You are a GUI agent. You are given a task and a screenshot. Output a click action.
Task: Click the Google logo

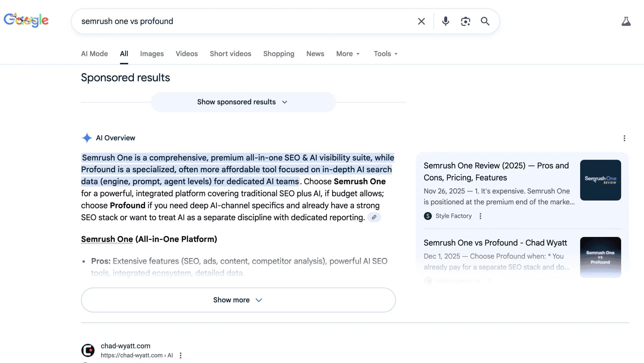(x=26, y=20)
